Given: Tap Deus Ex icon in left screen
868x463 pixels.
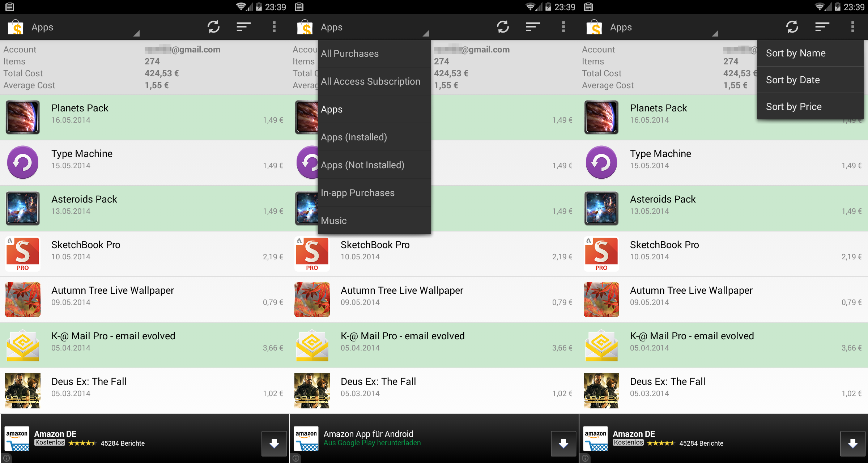Looking at the screenshot, I should pos(23,391).
